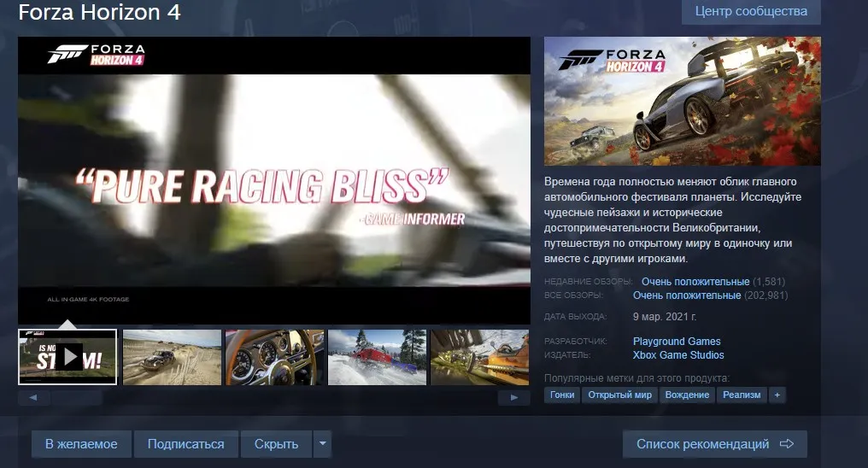Click the plus button to add tags
The image size is (868, 468).
pyautogui.click(x=777, y=395)
